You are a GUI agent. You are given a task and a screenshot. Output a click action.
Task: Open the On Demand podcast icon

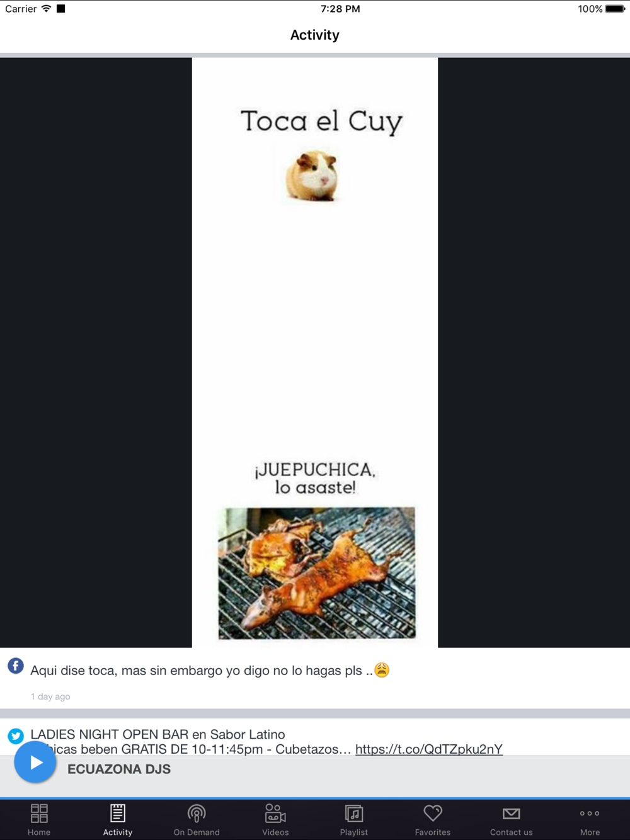click(197, 814)
